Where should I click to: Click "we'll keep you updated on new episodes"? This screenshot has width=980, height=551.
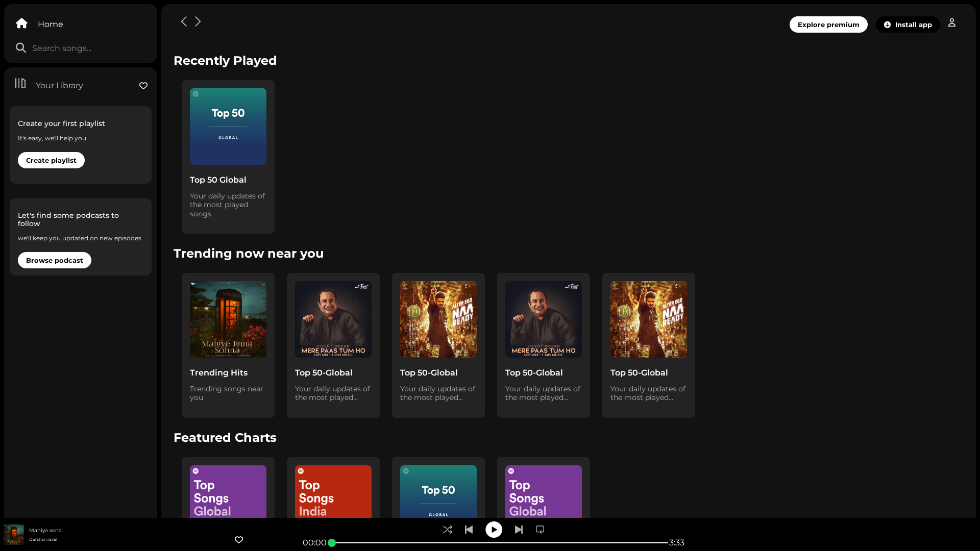coord(80,238)
